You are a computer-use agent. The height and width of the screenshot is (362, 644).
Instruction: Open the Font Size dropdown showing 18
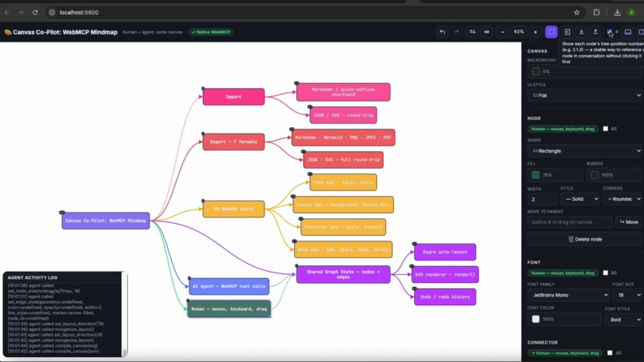point(627,295)
